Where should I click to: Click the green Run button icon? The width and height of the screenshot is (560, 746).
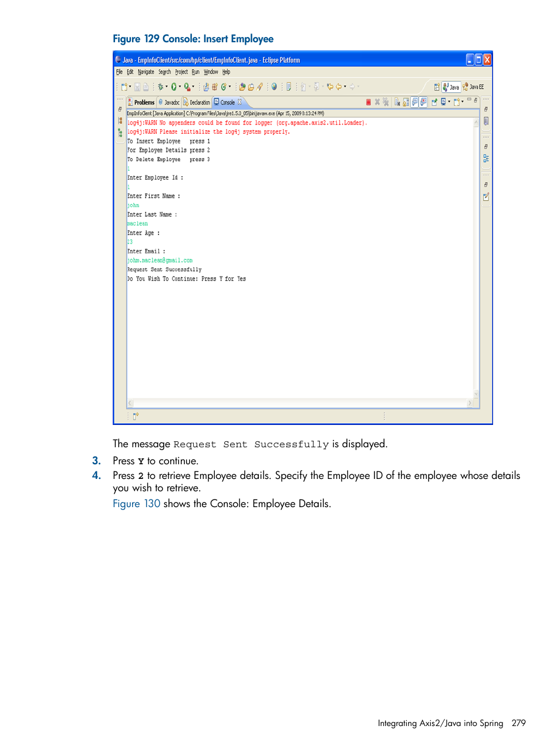tap(174, 87)
